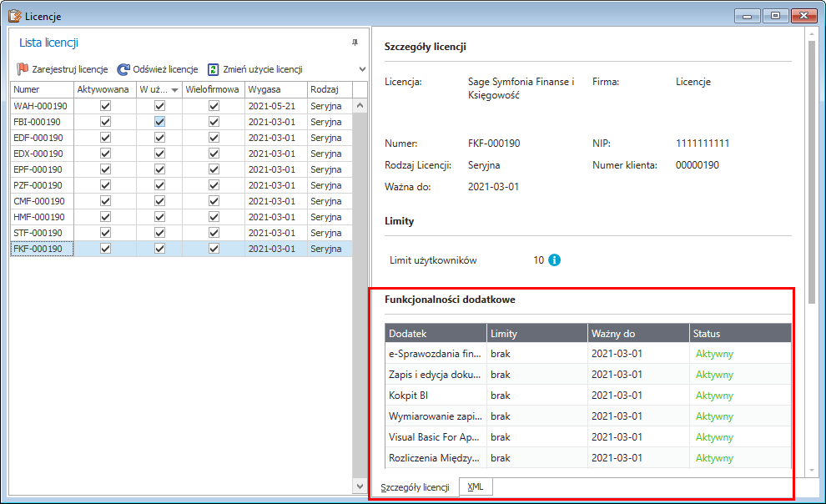Toggle Wielofirmowa checkbox for FKF-000190
This screenshot has height=504, width=826.
tap(214, 249)
